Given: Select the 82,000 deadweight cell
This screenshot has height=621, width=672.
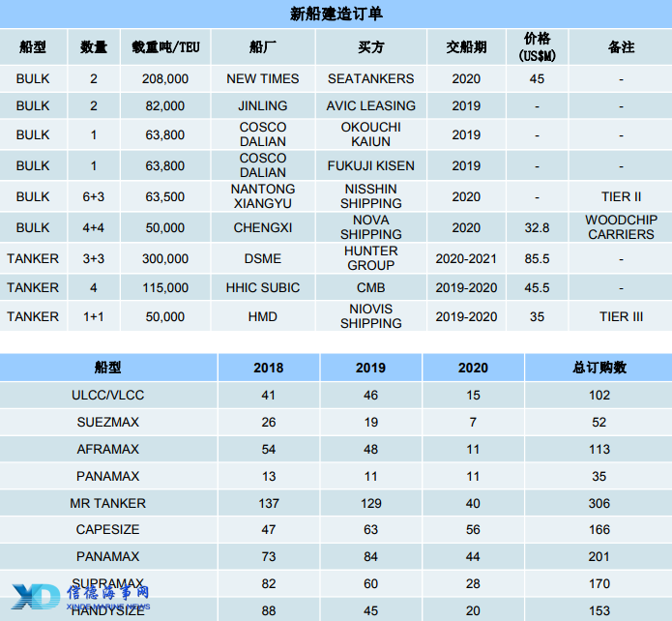Looking at the screenshot, I should tap(165, 106).
